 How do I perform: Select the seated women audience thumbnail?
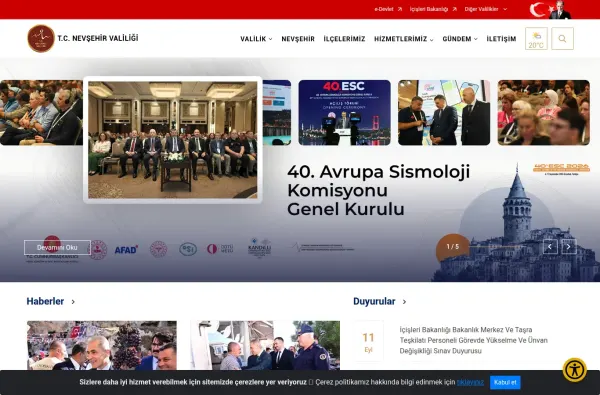[543, 113]
